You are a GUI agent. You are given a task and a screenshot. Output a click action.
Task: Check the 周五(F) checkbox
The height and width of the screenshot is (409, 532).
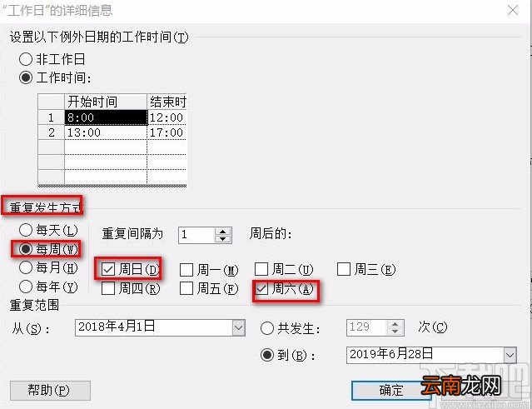click(x=186, y=288)
